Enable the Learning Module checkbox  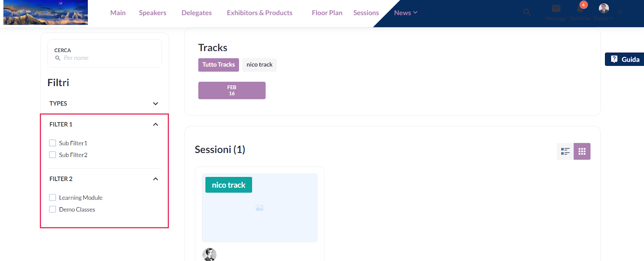[52, 197]
